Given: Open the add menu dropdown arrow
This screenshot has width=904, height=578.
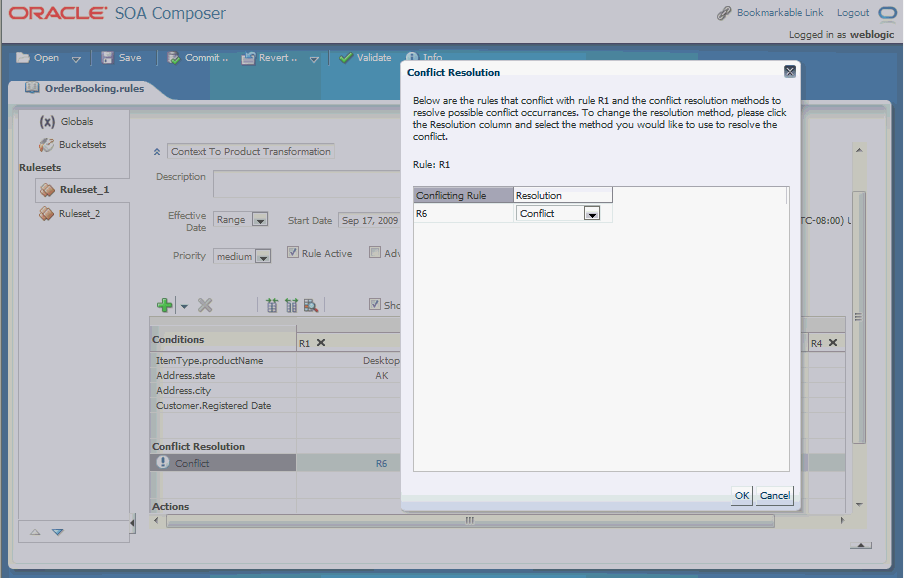Looking at the screenshot, I should click(x=184, y=307).
